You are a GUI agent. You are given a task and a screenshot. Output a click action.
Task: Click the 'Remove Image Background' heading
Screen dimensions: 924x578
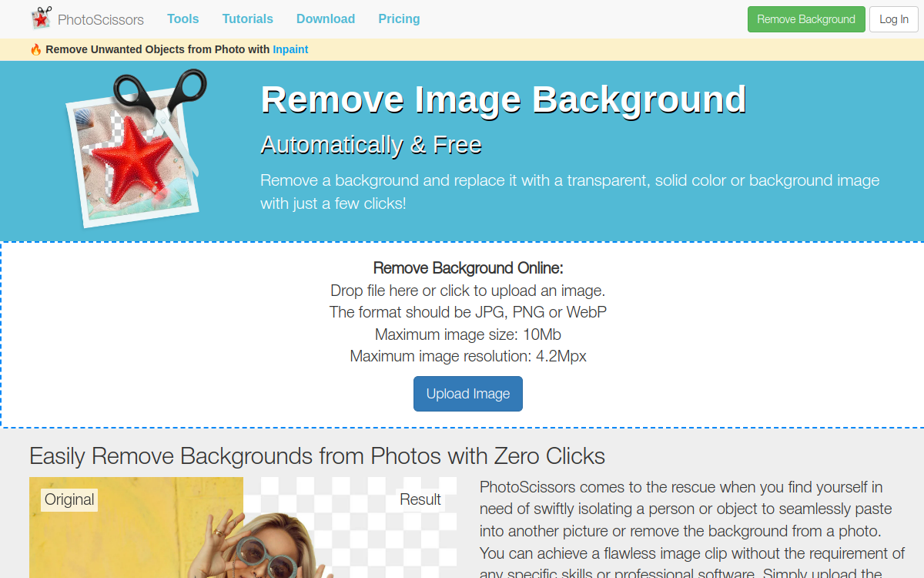point(504,99)
